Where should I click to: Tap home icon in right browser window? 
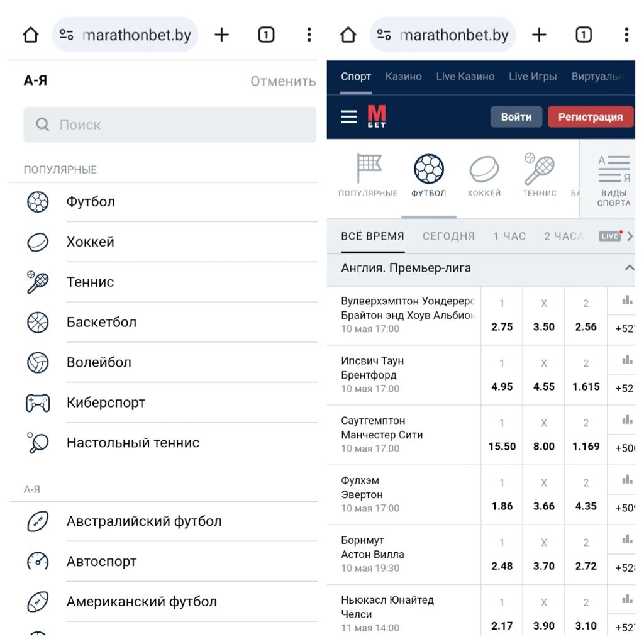(x=348, y=35)
